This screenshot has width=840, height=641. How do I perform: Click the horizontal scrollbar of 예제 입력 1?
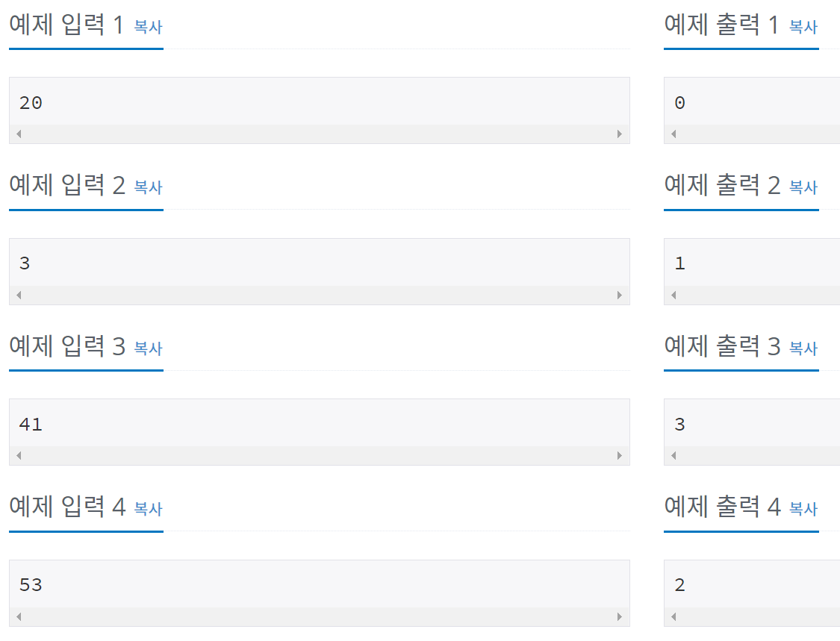pyautogui.click(x=319, y=134)
